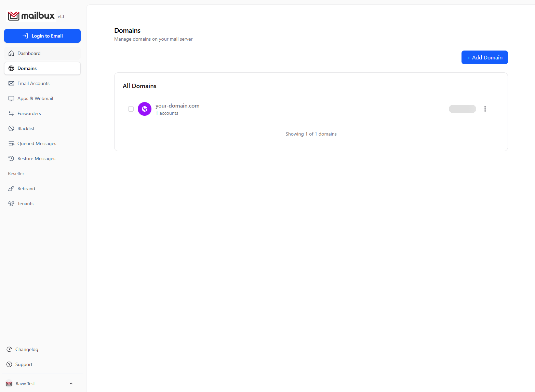
Task: Click the mailbux logo
Action: click(x=31, y=16)
